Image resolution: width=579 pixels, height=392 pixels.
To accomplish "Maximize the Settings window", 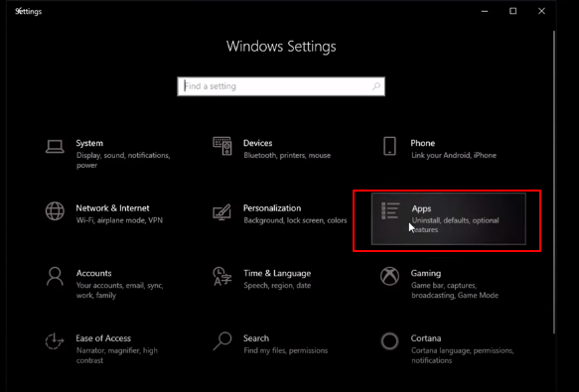I will [x=512, y=11].
